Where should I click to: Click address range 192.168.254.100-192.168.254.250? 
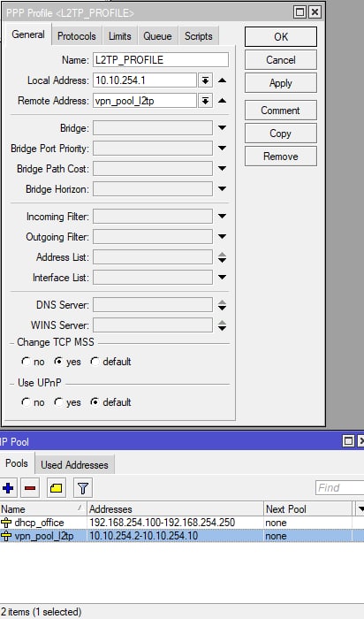[x=162, y=523]
